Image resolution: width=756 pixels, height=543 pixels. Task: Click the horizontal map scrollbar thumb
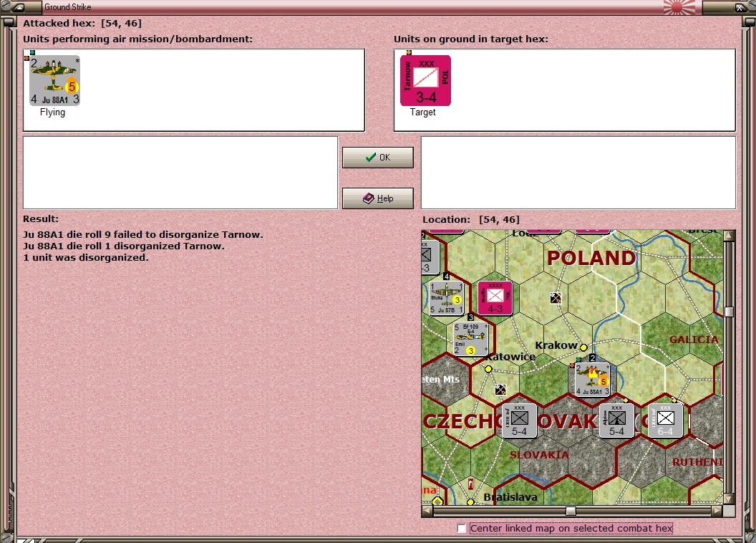click(571, 511)
